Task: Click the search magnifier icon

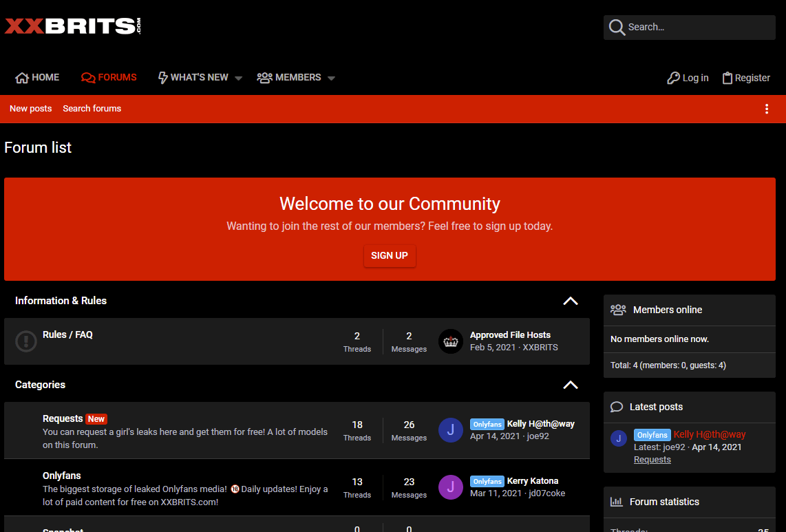Action: click(617, 27)
